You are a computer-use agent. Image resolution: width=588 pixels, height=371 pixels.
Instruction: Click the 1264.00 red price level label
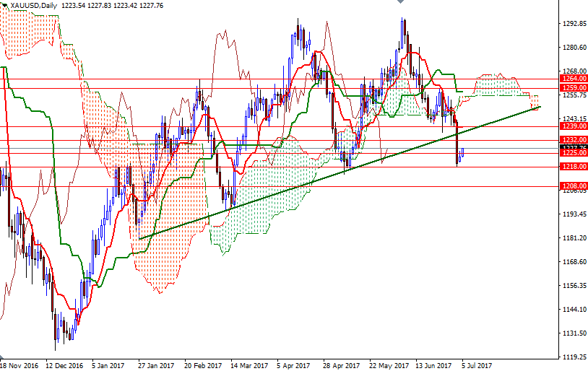click(x=573, y=79)
